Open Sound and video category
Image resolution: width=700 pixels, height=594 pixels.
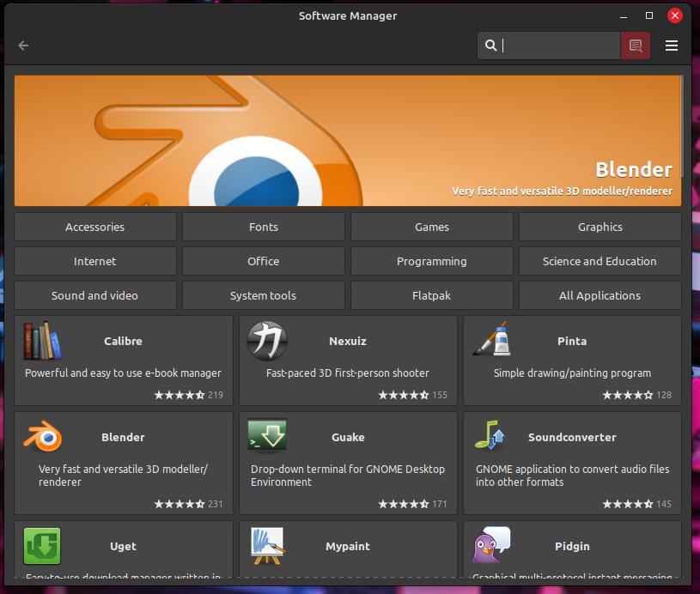pos(95,295)
